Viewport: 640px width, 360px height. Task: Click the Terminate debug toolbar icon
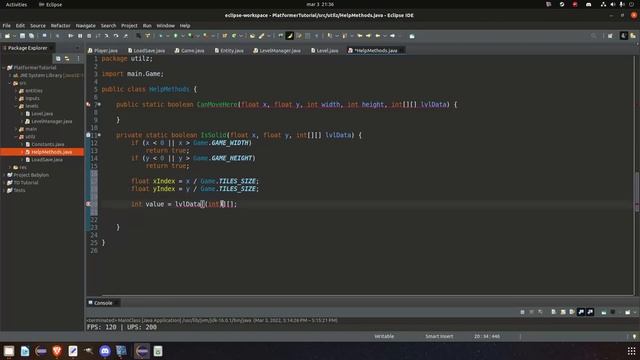(x=89, y=36)
